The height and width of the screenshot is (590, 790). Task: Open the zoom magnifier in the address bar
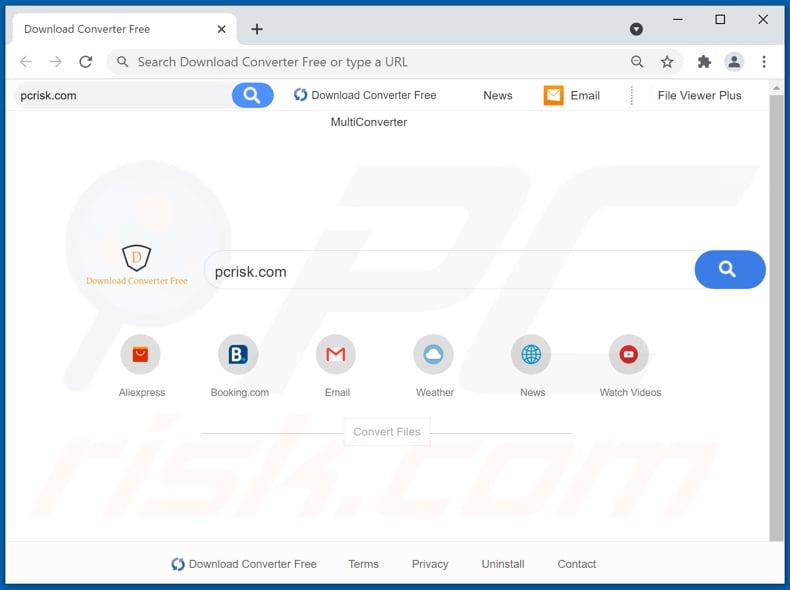[x=637, y=61]
